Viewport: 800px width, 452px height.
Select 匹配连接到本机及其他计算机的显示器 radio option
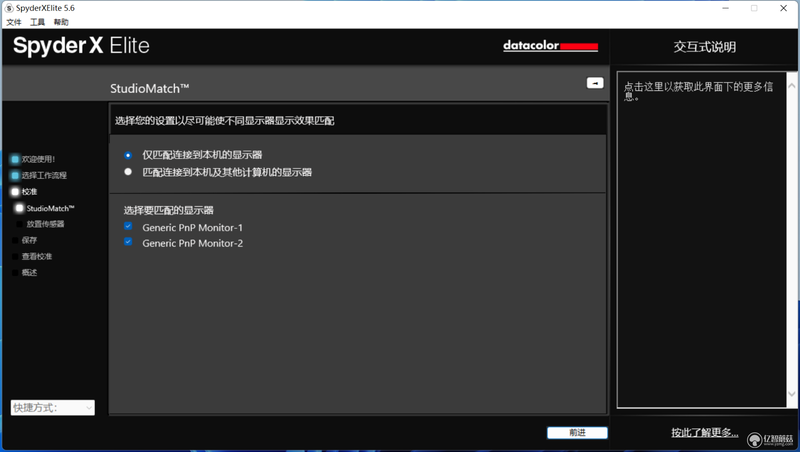click(x=128, y=172)
